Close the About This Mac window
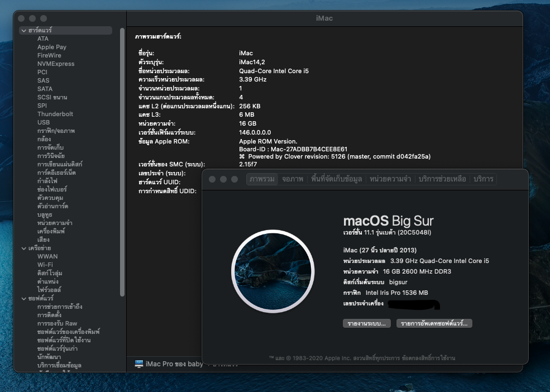Image resolution: width=550 pixels, height=392 pixels. coord(212,179)
